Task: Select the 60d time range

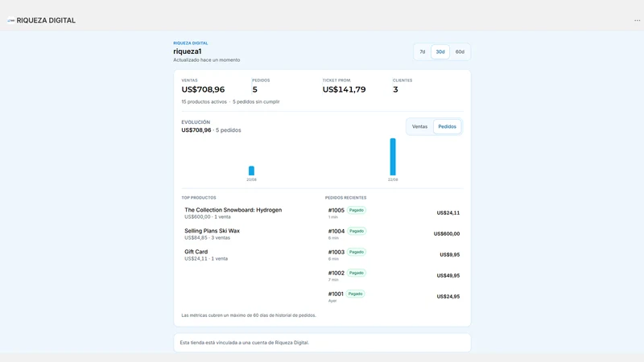Action: tap(460, 51)
